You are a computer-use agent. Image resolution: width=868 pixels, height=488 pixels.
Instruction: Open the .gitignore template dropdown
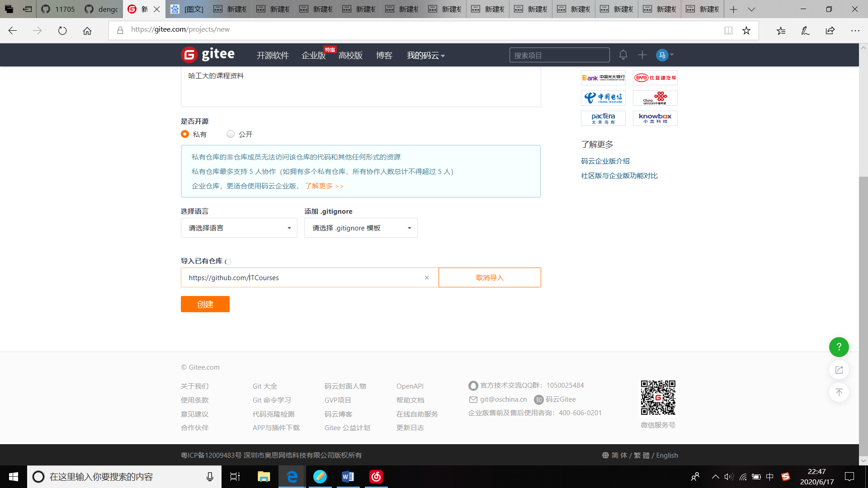pyautogui.click(x=361, y=228)
